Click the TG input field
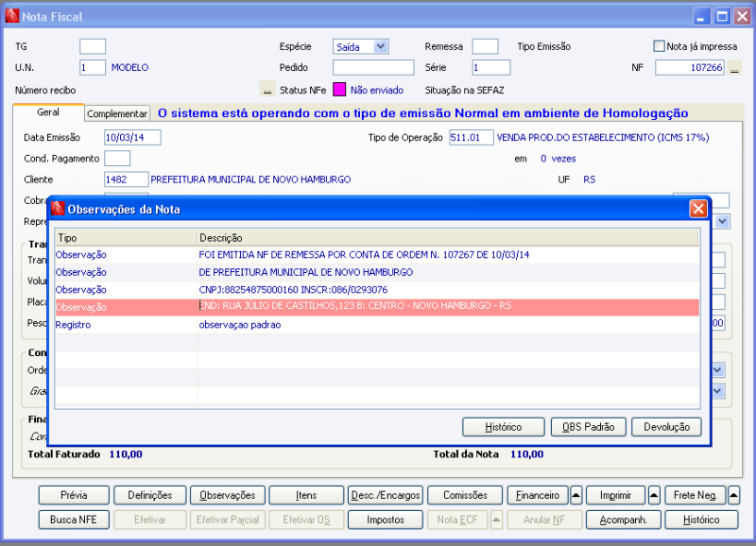The width and height of the screenshot is (756, 546). [93, 46]
